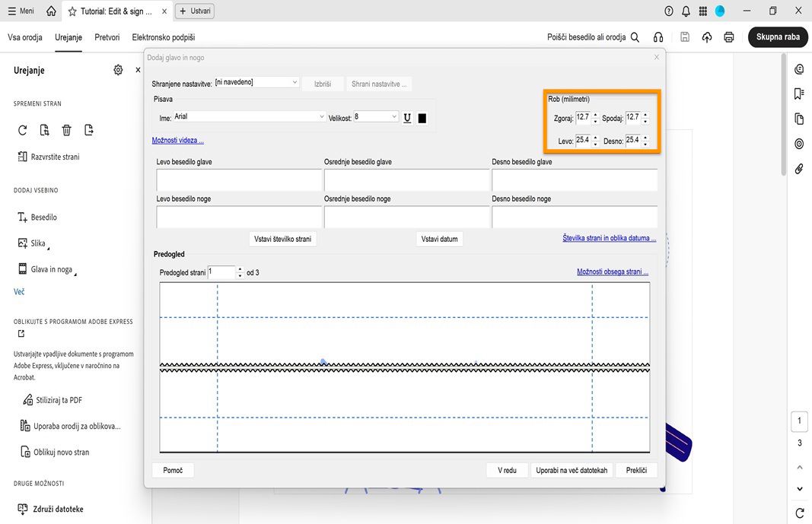Increase the Levo margin value
Screen dimensions: 812x524
tap(596, 138)
